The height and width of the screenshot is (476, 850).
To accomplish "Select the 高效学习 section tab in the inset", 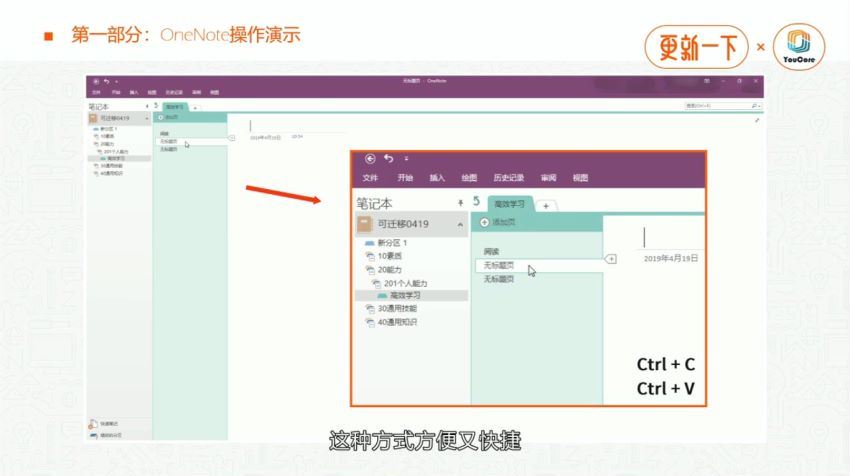I will 510,204.
